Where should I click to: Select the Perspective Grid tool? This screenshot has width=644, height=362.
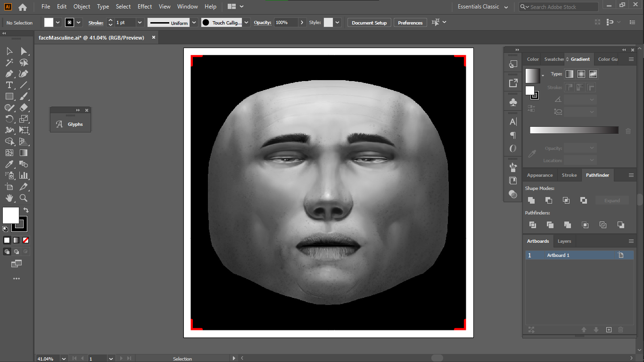coord(24,141)
